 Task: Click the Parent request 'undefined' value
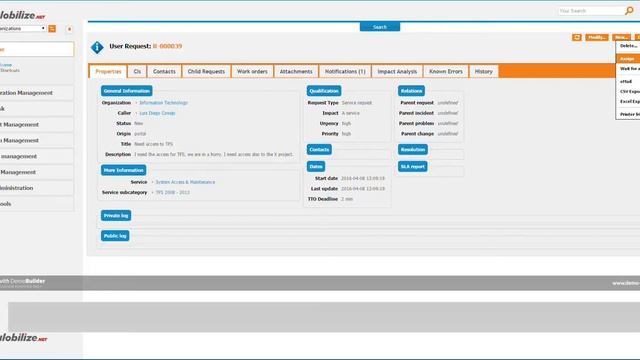point(448,103)
